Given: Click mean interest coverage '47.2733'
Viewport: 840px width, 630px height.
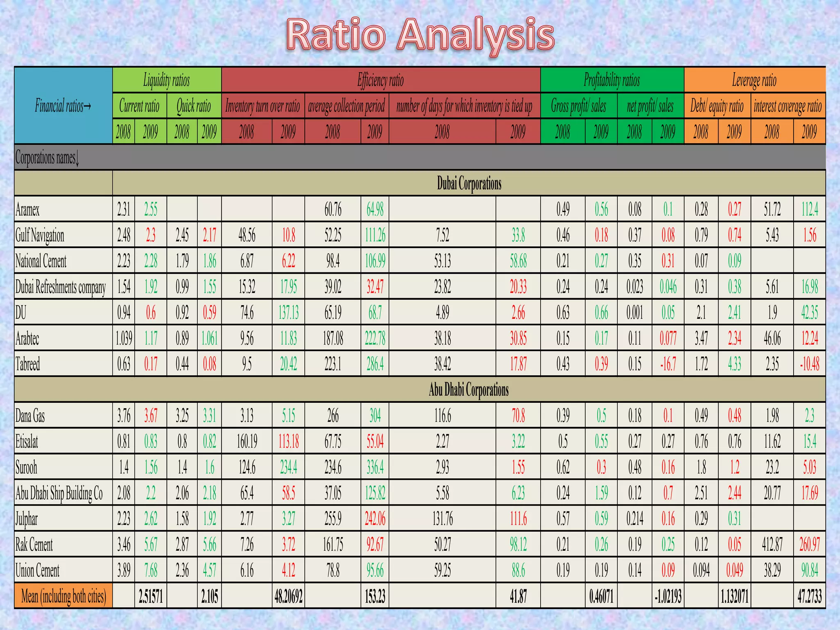Looking at the screenshot, I should tap(810, 596).
